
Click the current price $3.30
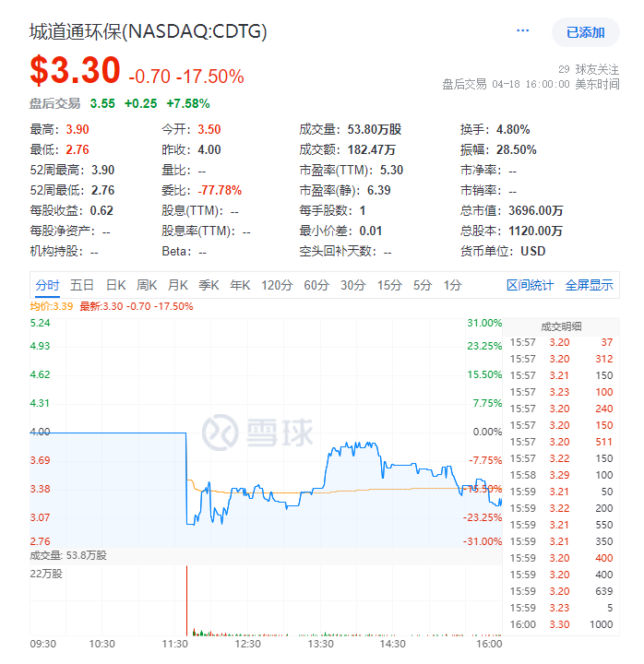[x=75, y=70]
